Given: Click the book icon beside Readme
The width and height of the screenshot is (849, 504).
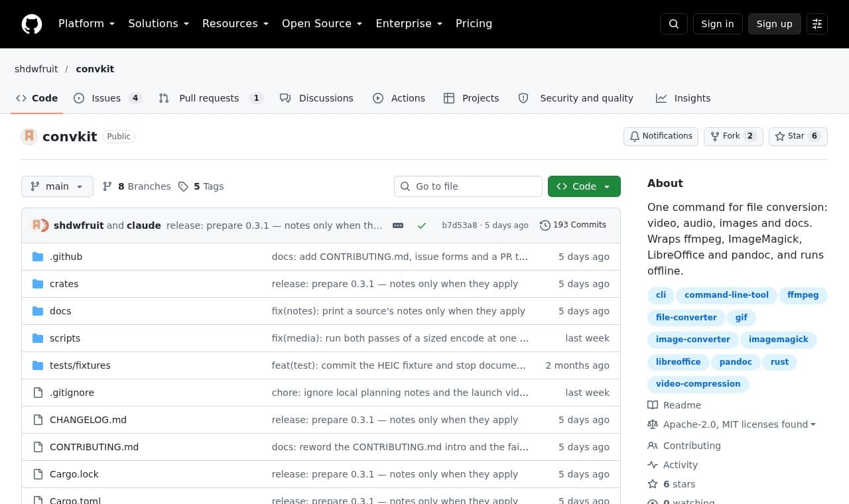Looking at the screenshot, I should [653, 405].
